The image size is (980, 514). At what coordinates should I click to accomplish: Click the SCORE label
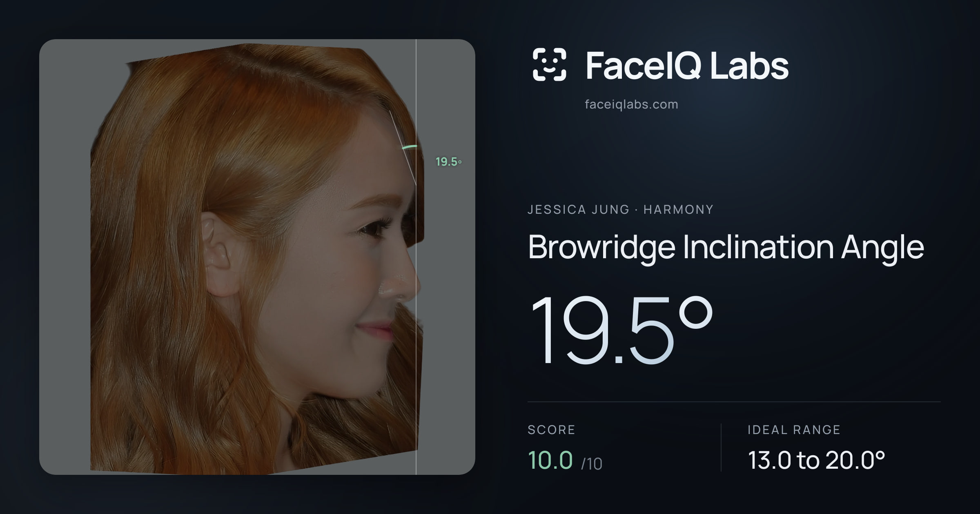coord(551,430)
